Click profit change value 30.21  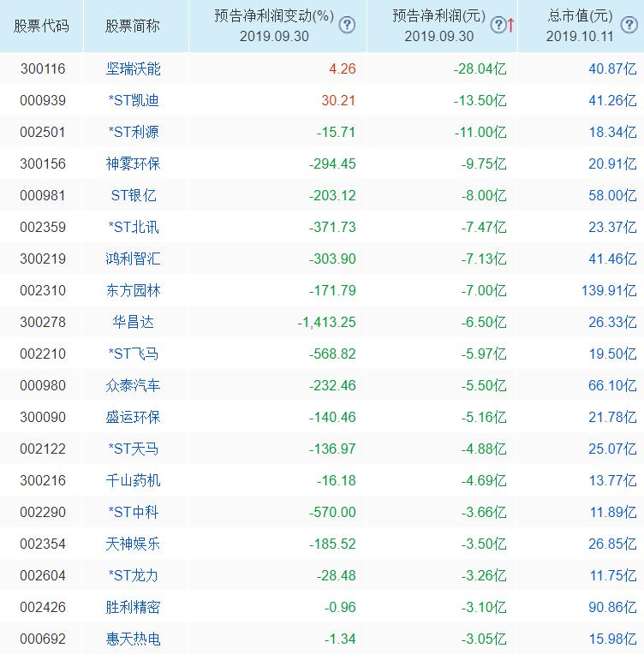click(x=338, y=100)
